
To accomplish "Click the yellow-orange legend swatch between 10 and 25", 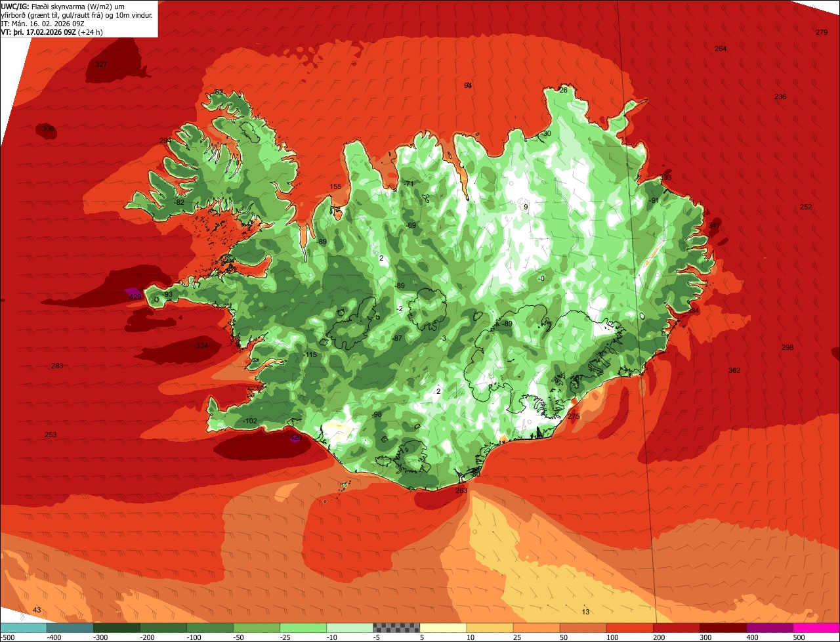I will 490,627.
